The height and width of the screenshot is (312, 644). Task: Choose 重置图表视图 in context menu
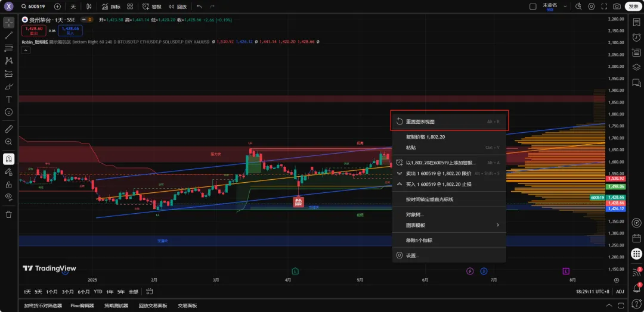tap(420, 121)
